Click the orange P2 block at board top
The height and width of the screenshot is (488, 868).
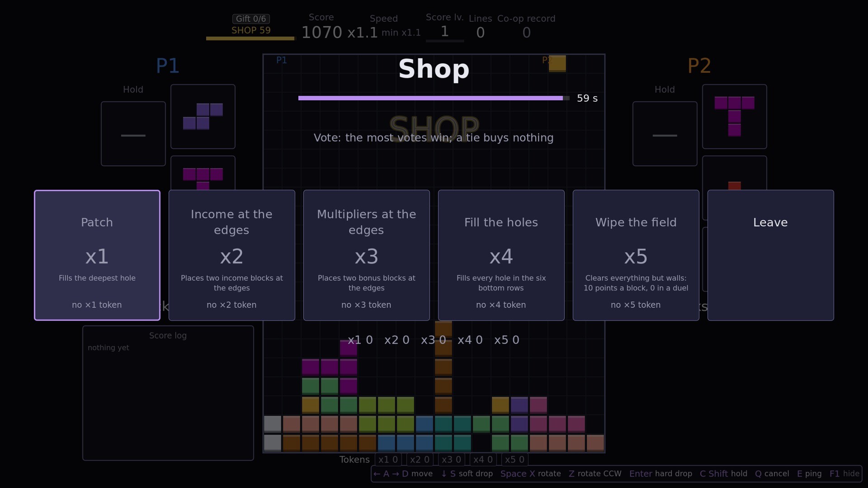(557, 63)
